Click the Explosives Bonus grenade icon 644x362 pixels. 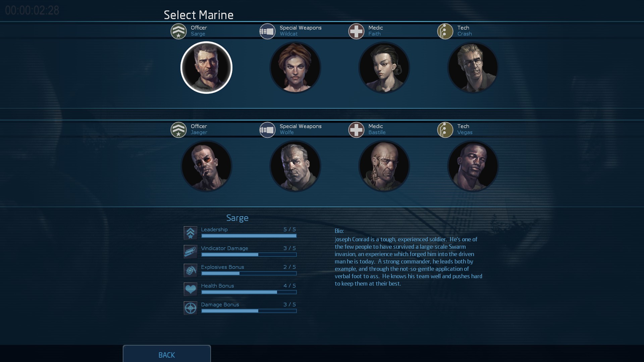(190, 270)
